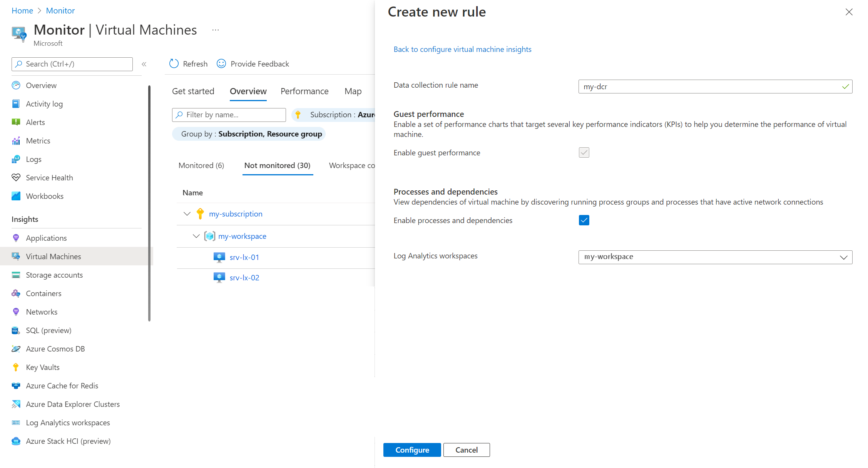Click the Azure Cosmos DB icon

[x=16, y=349]
